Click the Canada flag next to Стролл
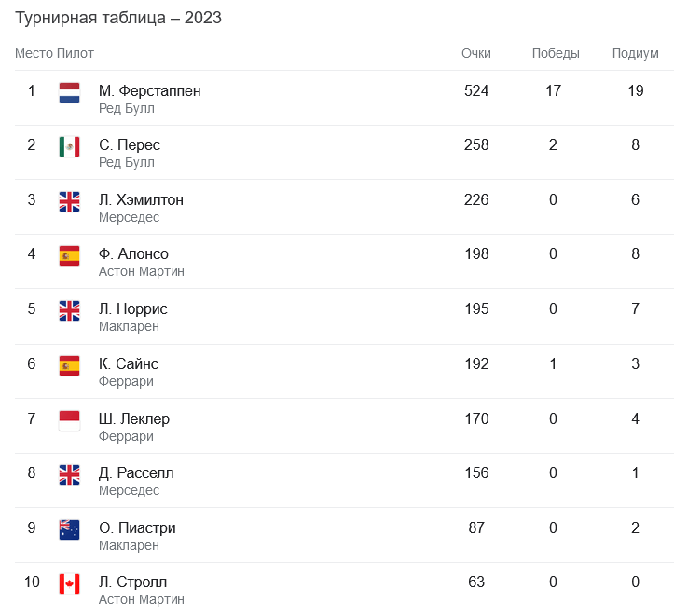674x616 pixels. click(69, 584)
